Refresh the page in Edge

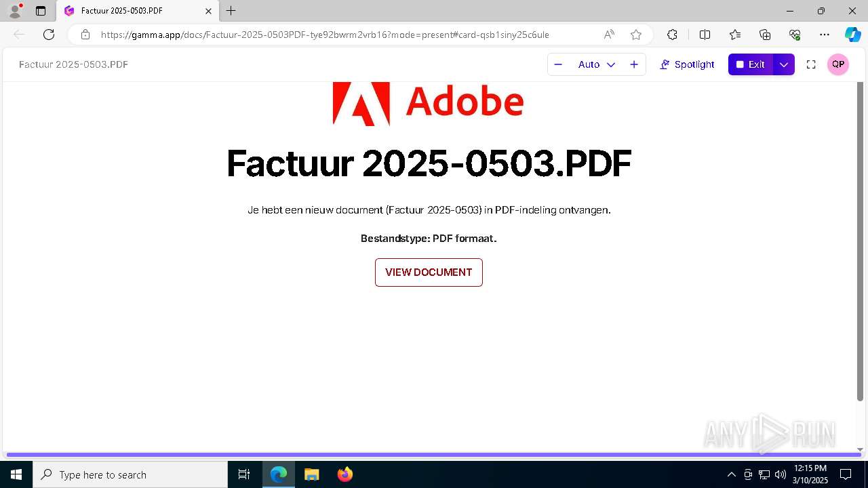point(49,35)
